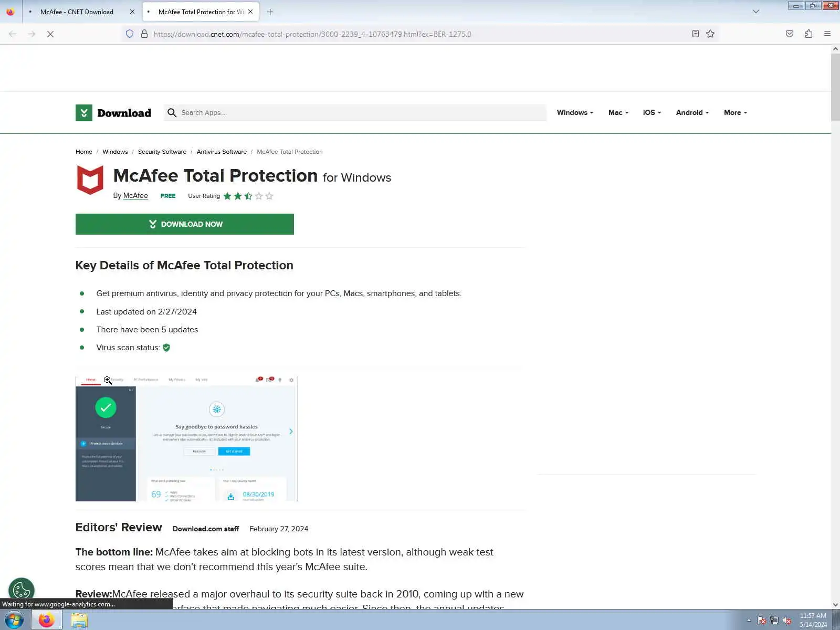Click the 'February 27, 2024' review date

tap(279, 529)
